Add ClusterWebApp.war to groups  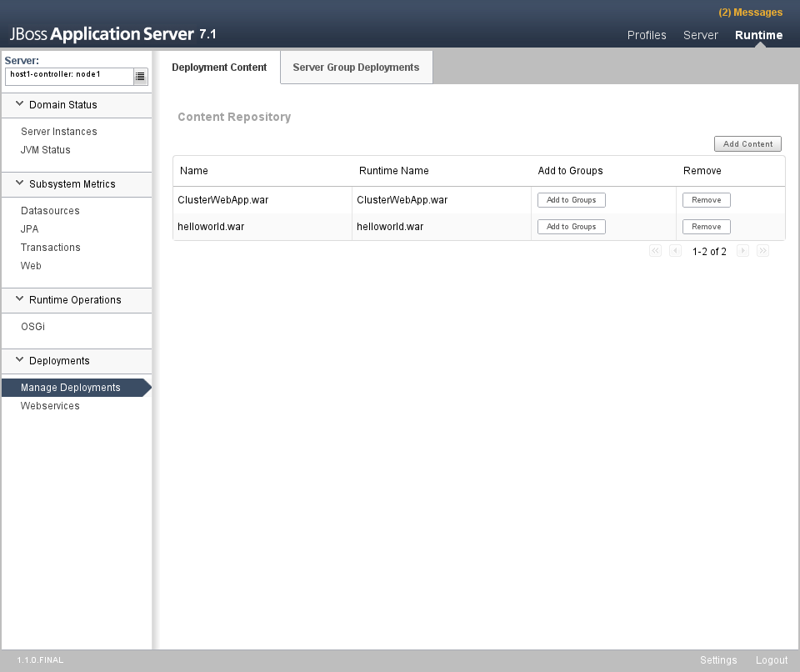pyautogui.click(x=572, y=200)
